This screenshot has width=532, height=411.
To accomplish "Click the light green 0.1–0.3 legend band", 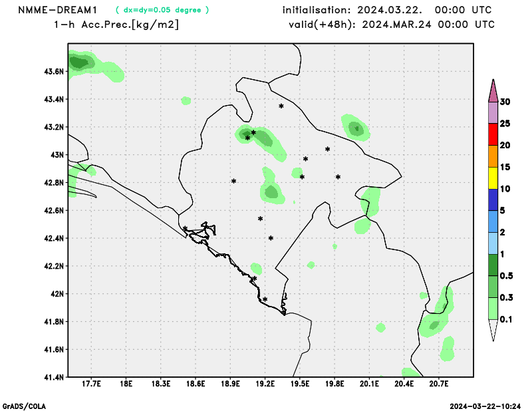I will coord(493,309).
